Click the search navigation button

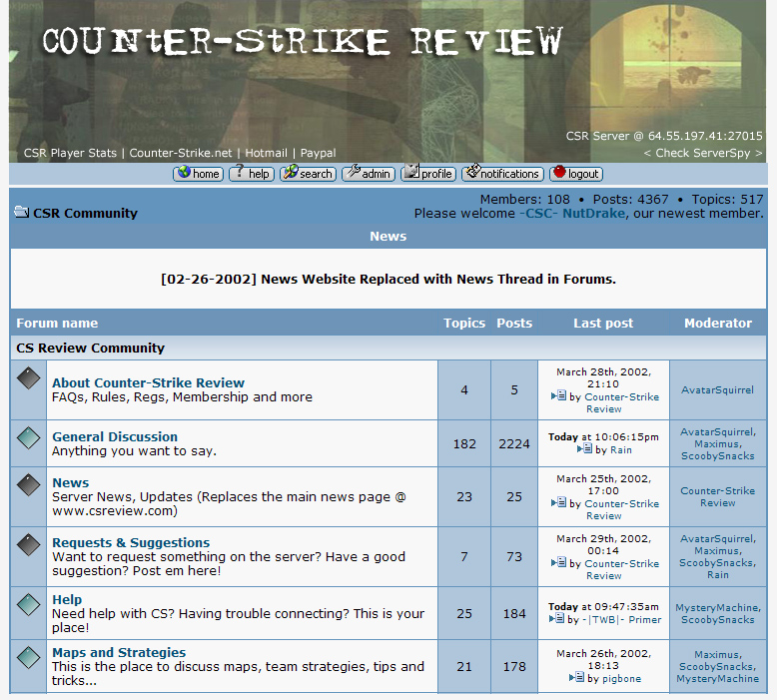click(308, 174)
